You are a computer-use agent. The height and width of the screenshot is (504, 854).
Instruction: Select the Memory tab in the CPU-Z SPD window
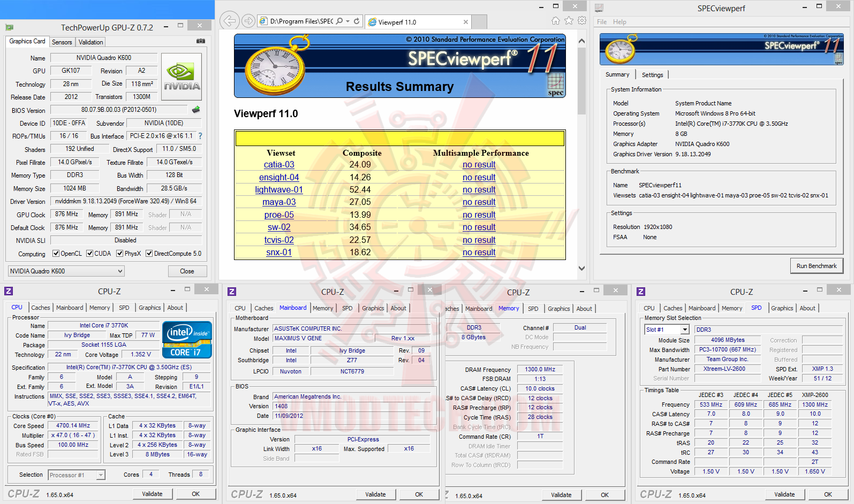pyautogui.click(x=731, y=308)
